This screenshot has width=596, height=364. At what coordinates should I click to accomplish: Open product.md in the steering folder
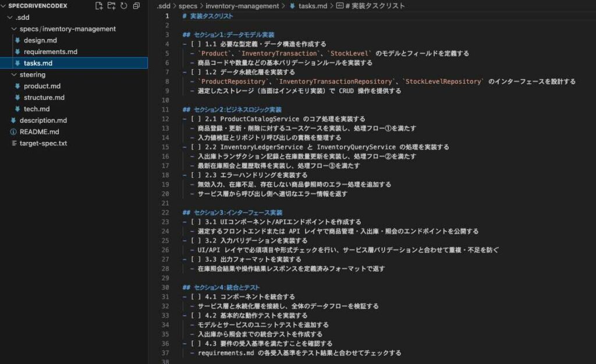pyautogui.click(x=42, y=86)
